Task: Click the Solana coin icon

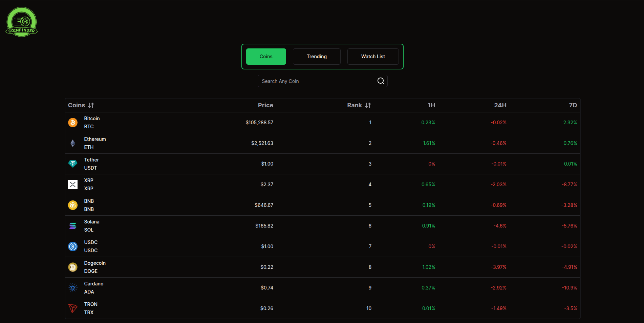Action: pos(73,226)
